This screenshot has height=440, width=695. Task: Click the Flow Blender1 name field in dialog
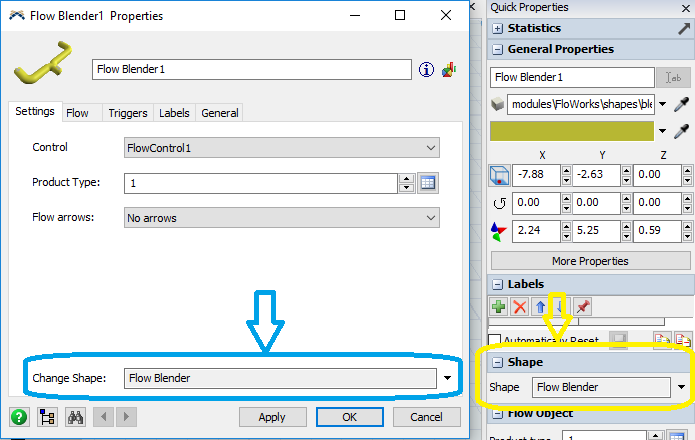point(252,70)
